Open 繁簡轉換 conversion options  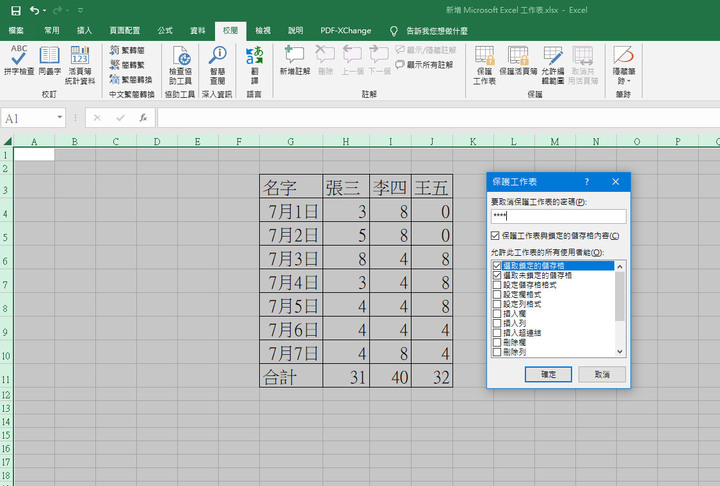(131, 79)
